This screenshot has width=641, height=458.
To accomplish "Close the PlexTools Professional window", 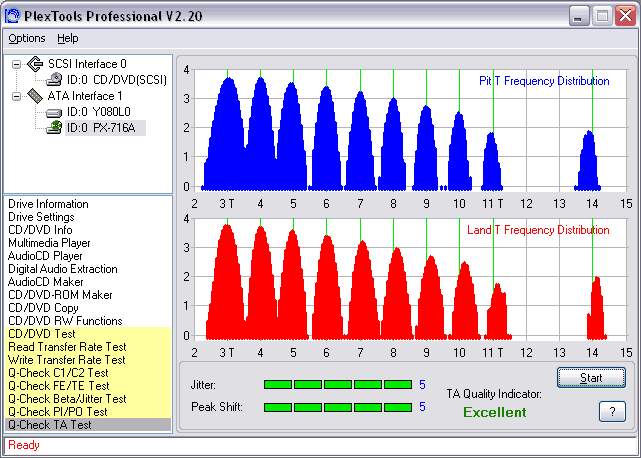I will (x=625, y=16).
